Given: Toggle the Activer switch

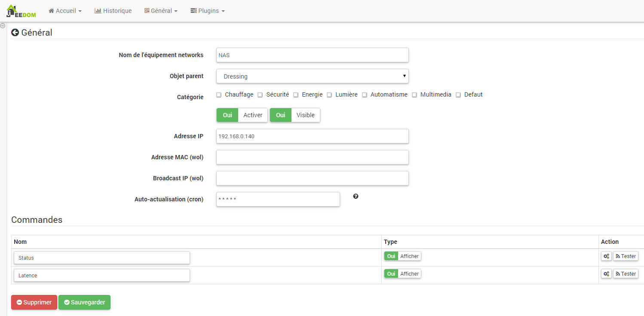Looking at the screenshot, I should point(242,115).
